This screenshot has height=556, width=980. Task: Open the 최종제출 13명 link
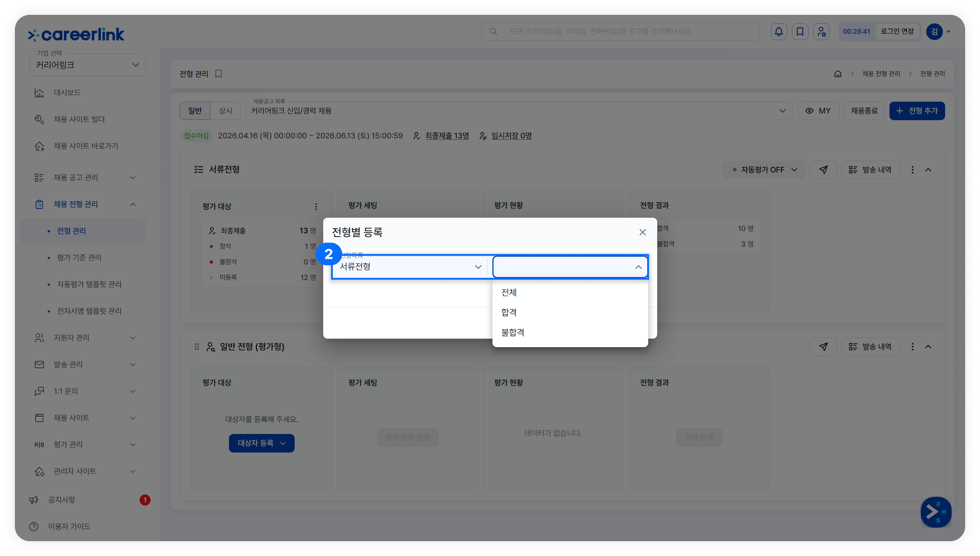tap(446, 135)
